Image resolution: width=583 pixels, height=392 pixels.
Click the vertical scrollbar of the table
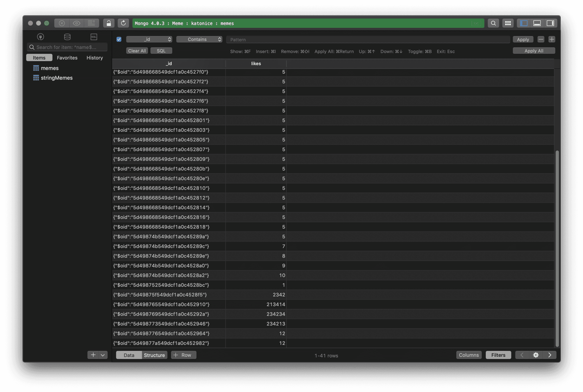point(557,248)
